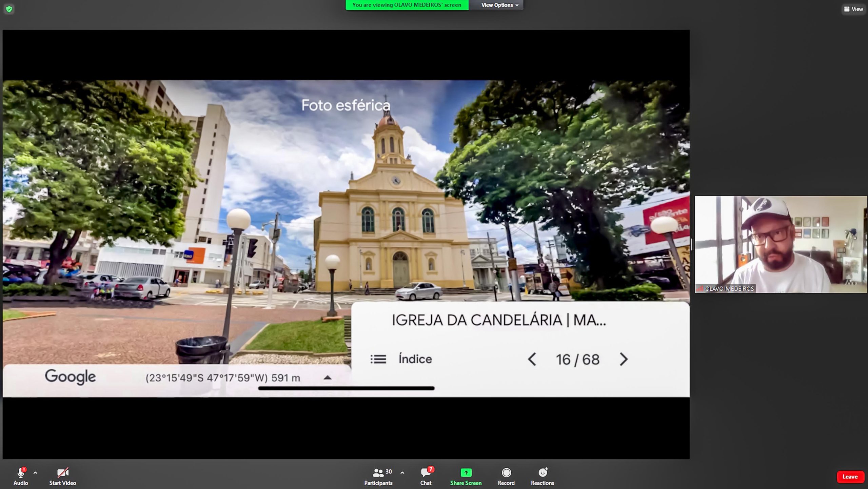The image size is (868, 489).
Task: Go to previous photo in tour
Action: [x=532, y=359]
